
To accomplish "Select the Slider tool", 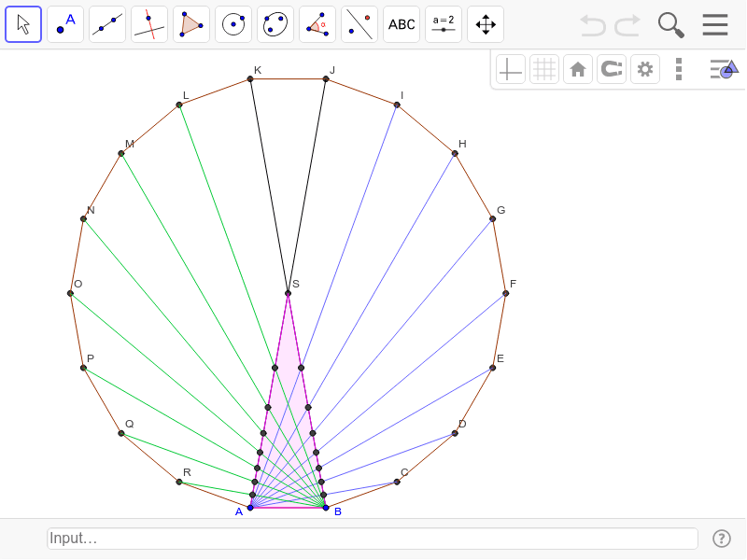I will pyautogui.click(x=444, y=24).
